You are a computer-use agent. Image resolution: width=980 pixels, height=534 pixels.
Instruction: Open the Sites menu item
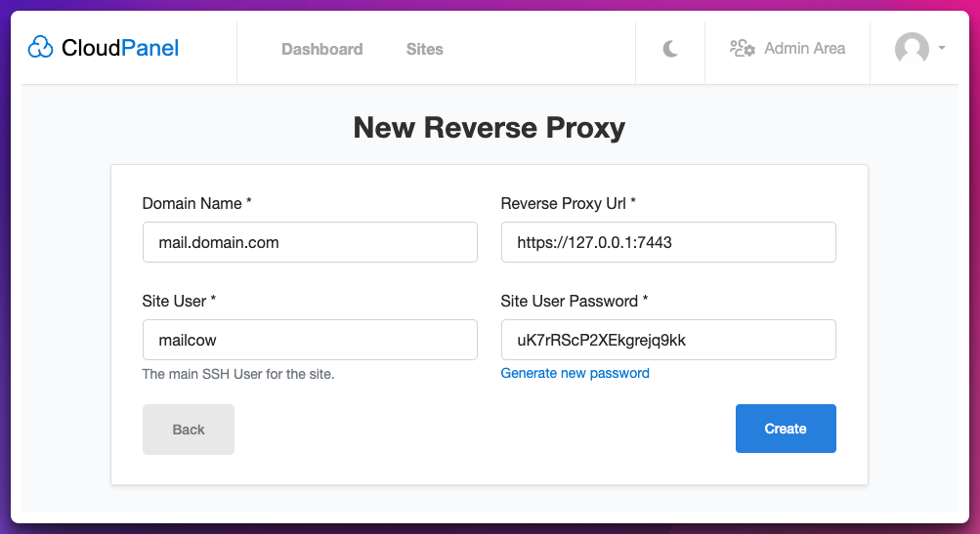(x=424, y=49)
